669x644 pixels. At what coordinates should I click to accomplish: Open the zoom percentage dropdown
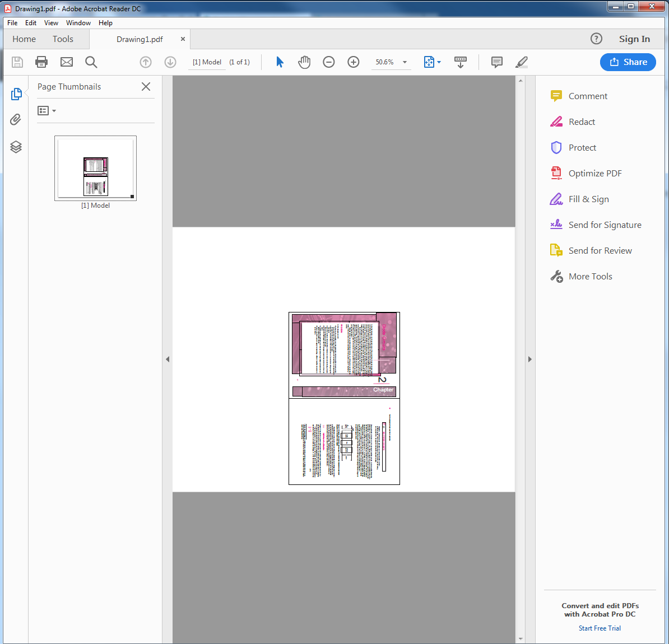tap(405, 62)
